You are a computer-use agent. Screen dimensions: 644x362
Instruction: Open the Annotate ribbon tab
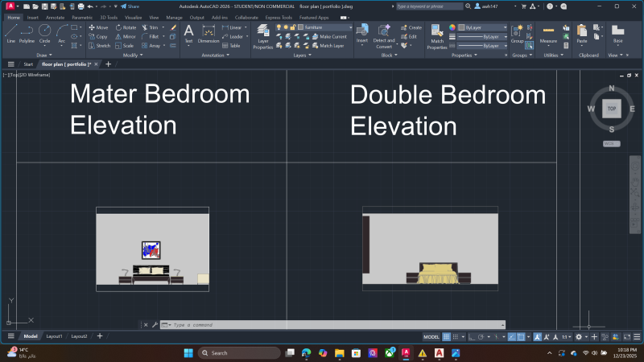[x=55, y=17]
